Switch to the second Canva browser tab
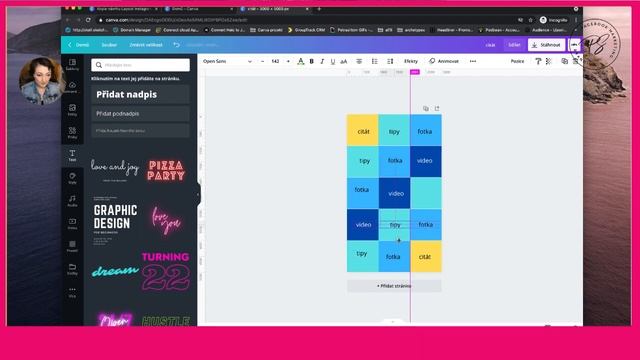This screenshot has height=360, width=640. click(x=198, y=9)
